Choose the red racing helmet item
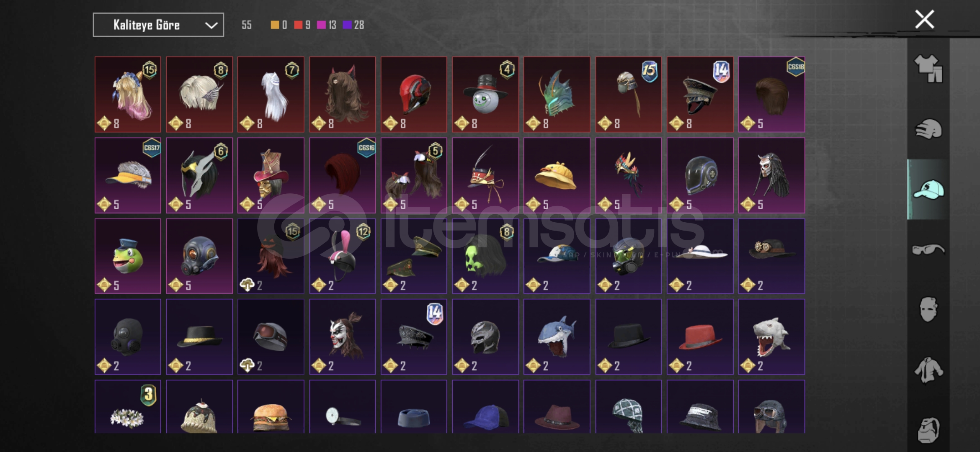980x452 pixels. coord(414,95)
